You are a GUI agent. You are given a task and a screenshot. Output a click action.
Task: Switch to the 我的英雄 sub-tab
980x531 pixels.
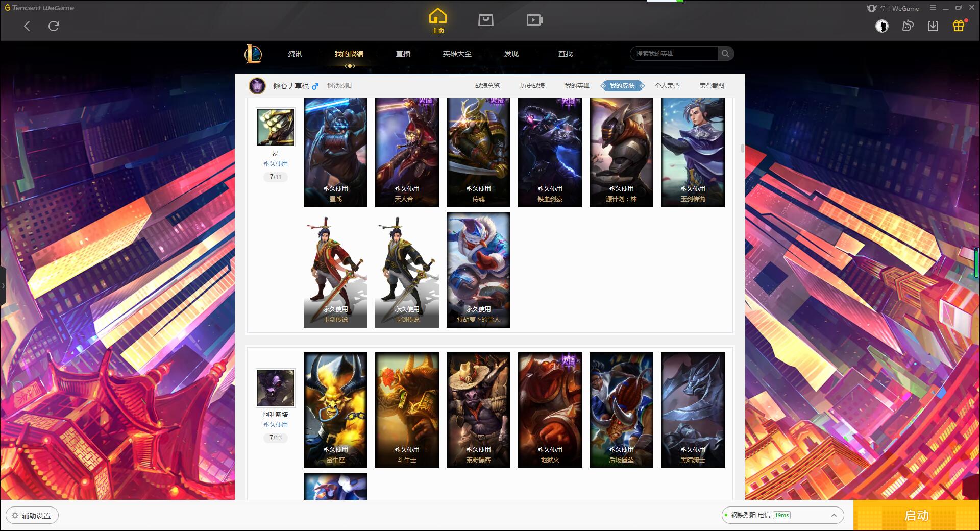[577, 86]
